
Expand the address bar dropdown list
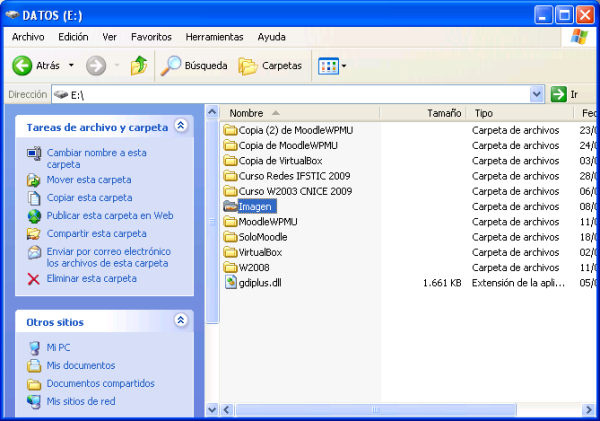coord(537,94)
